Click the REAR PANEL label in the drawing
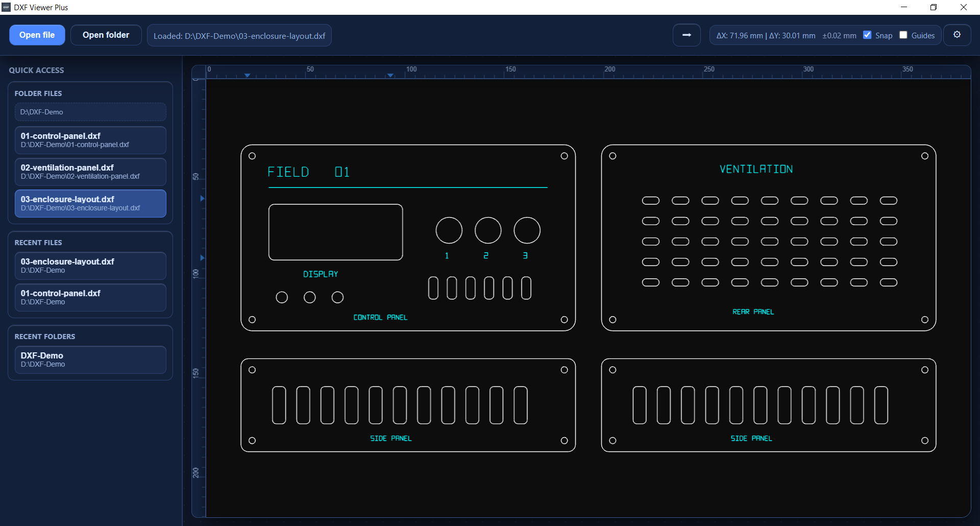The width and height of the screenshot is (980, 526). pyautogui.click(x=753, y=312)
